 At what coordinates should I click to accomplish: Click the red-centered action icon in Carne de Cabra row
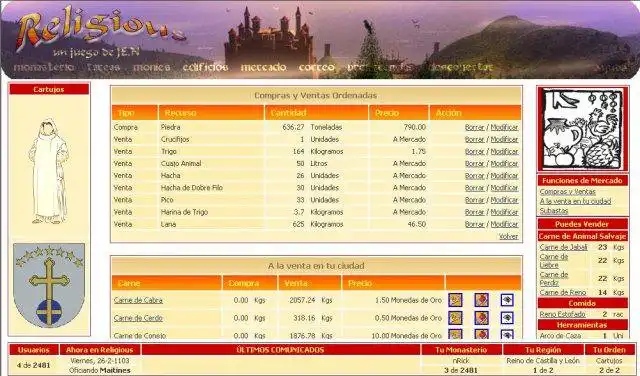[x=482, y=300]
